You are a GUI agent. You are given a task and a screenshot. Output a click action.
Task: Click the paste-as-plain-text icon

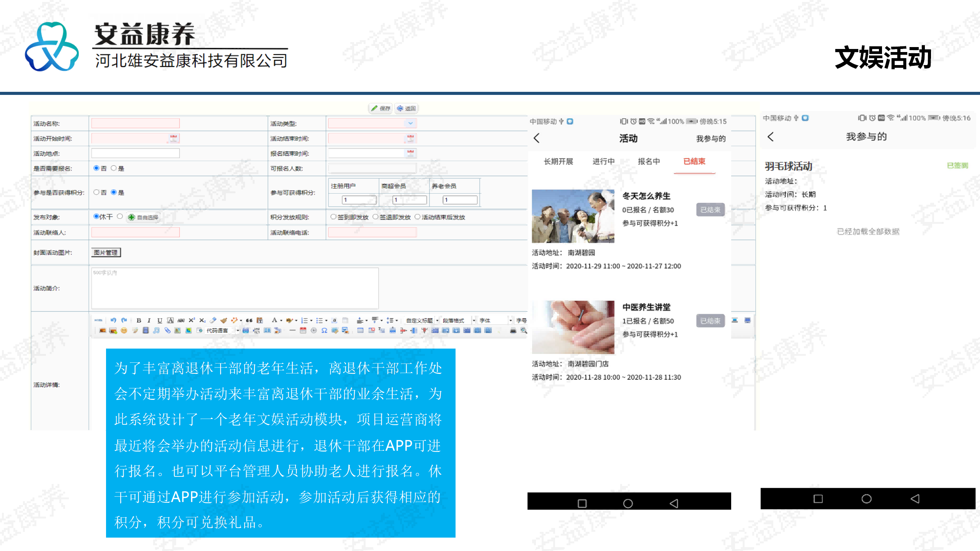[x=260, y=320]
